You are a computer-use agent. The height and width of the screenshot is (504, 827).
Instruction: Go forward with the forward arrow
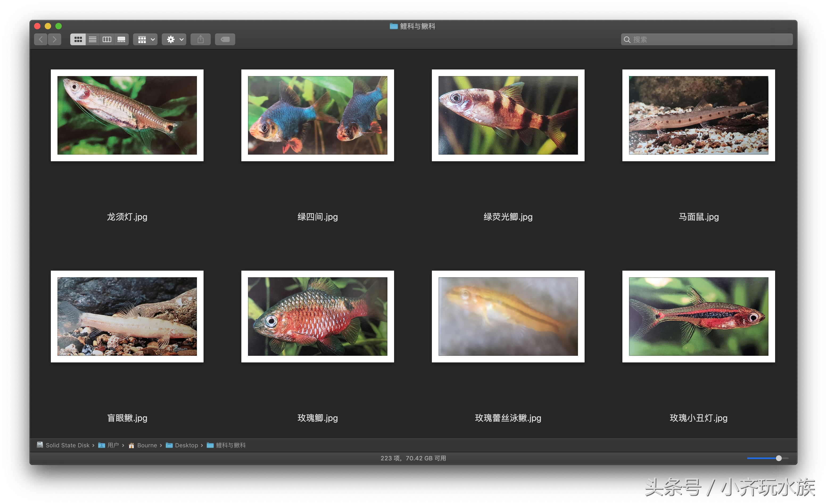(x=54, y=40)
